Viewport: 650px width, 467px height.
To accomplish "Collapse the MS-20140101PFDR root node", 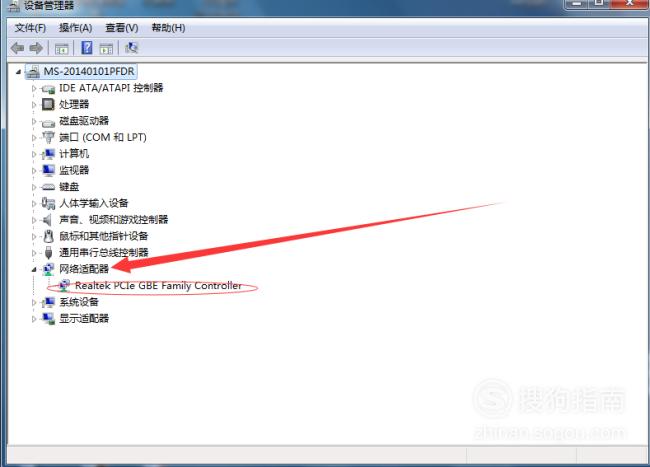I will 18,72.
